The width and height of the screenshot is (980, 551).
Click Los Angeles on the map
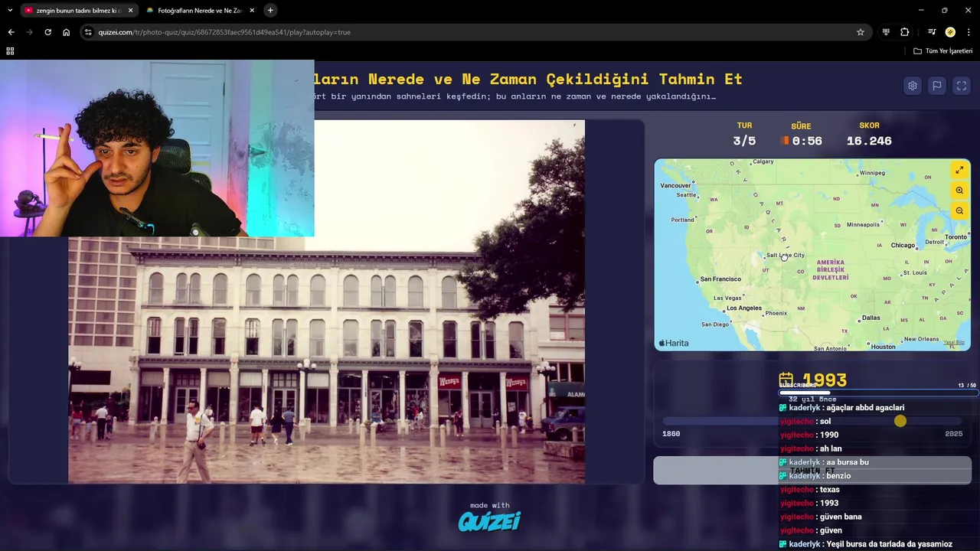point(743,308)
